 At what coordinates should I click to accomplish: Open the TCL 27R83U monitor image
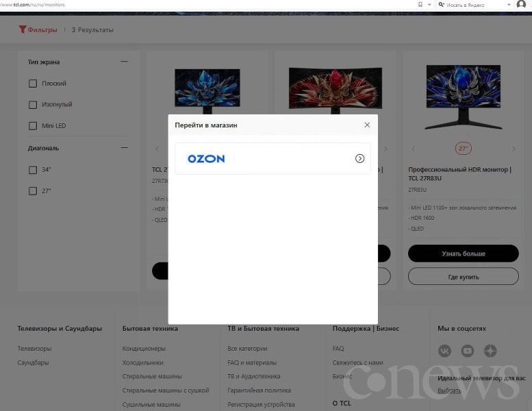tap(463, 97)
